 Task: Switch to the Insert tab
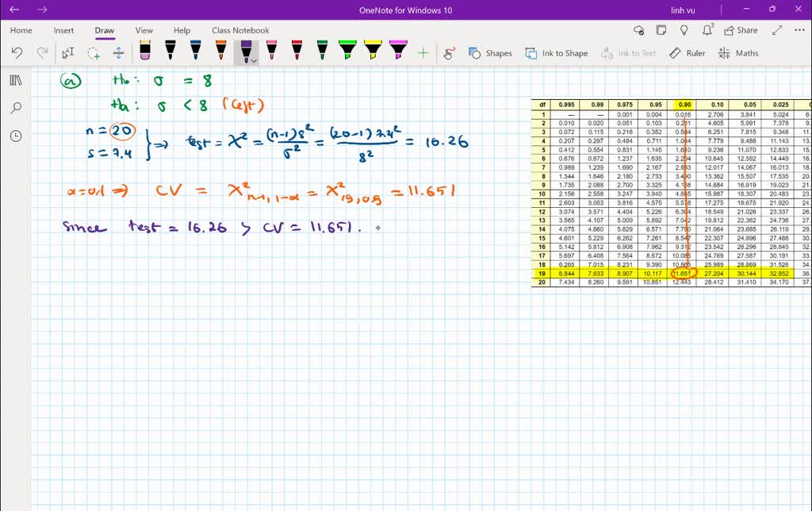[63, 30]
